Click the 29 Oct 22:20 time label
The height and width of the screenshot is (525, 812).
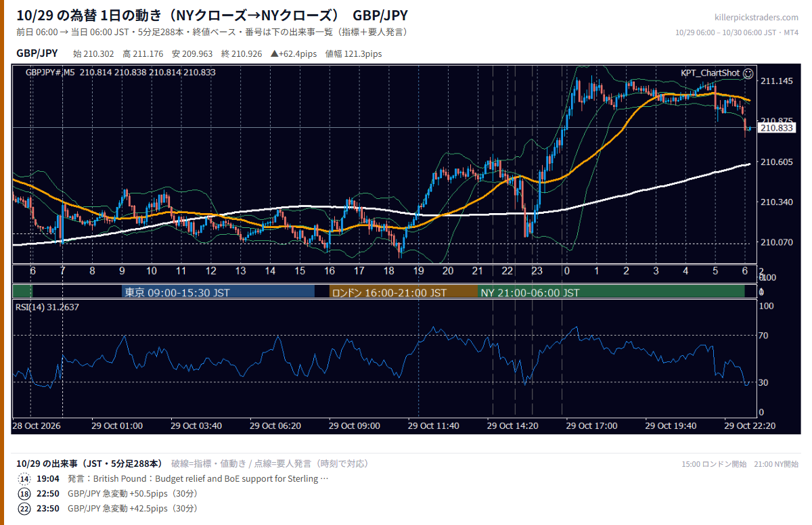pos(749,426)
